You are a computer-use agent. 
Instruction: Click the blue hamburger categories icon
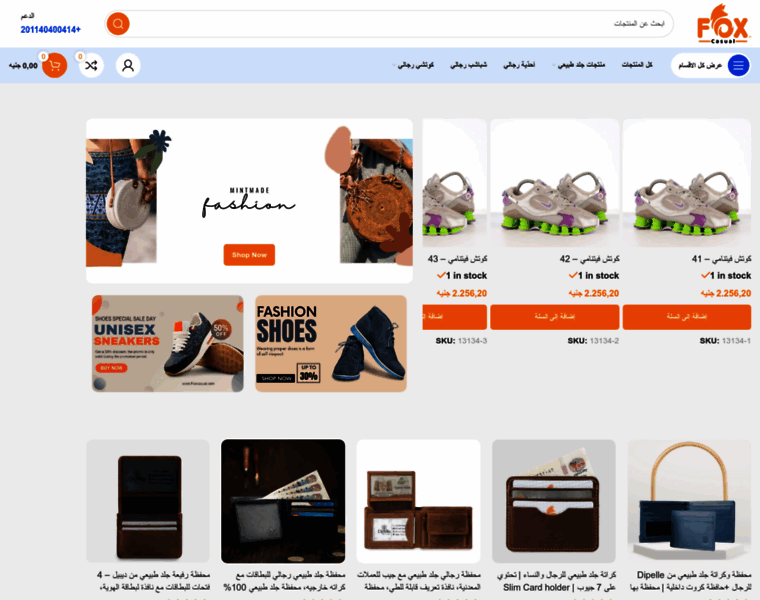click(x=738, y=65)
